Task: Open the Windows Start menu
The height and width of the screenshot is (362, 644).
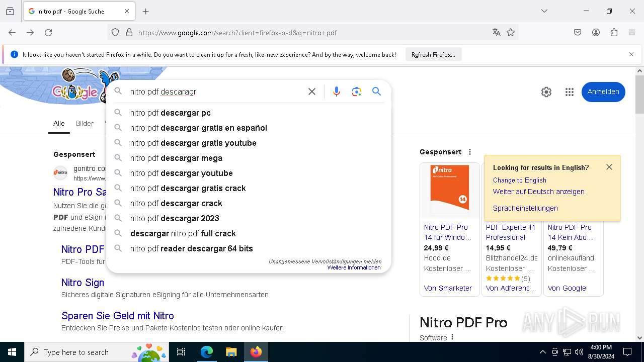Action: (12, 352)
